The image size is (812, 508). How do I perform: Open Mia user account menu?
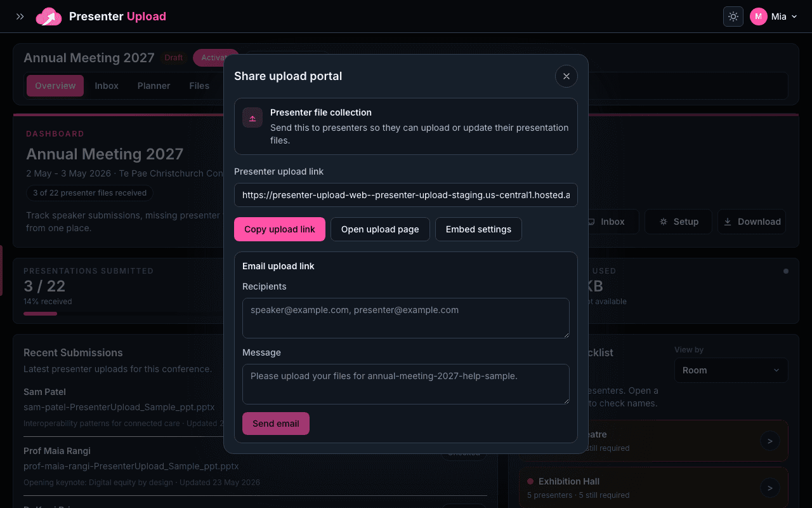tap(774, 17)
